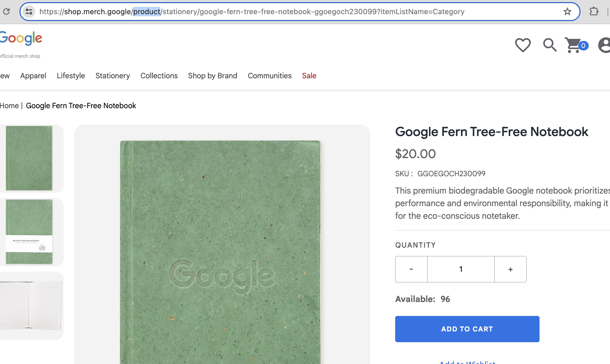Open the account profile icon
This screenshot has height=364, width=610.
604,45
